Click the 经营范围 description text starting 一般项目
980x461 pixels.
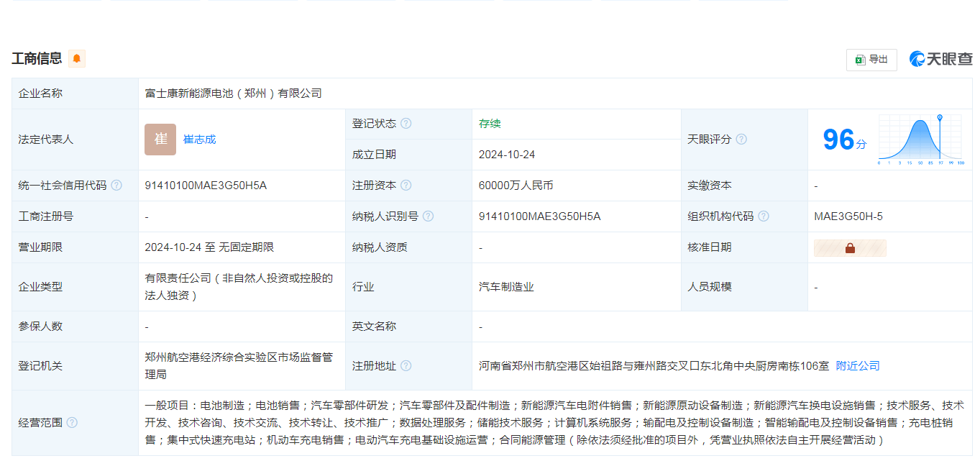[x=554, y=423]
